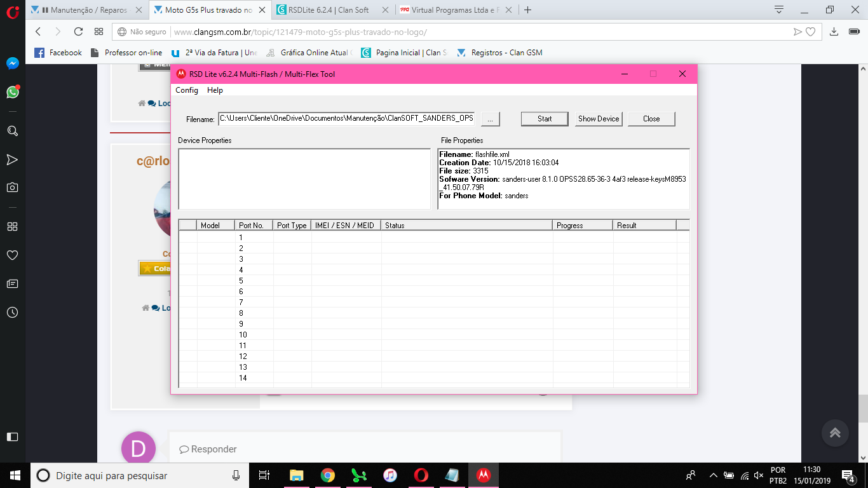The image size is (868, 488).
Task: Toggle sidebar panel icon at bottom left
Action: pos(12,437)
